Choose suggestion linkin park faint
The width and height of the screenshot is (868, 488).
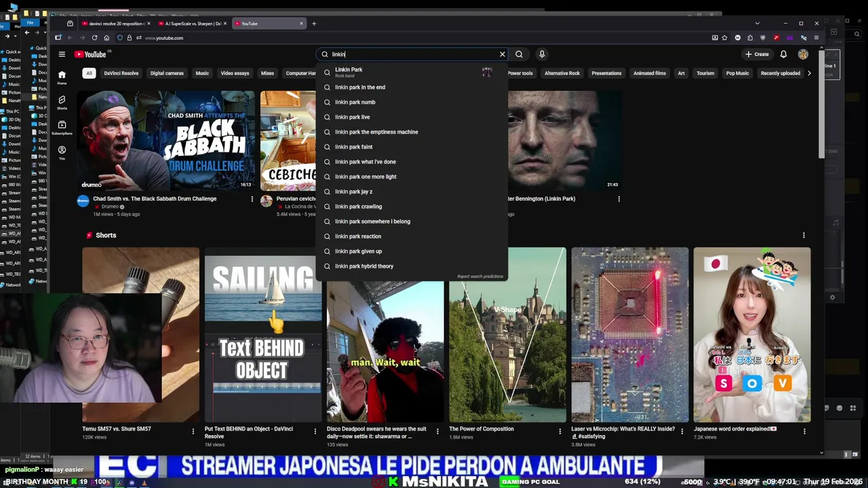pyautogui.click(x=412, y=147)
